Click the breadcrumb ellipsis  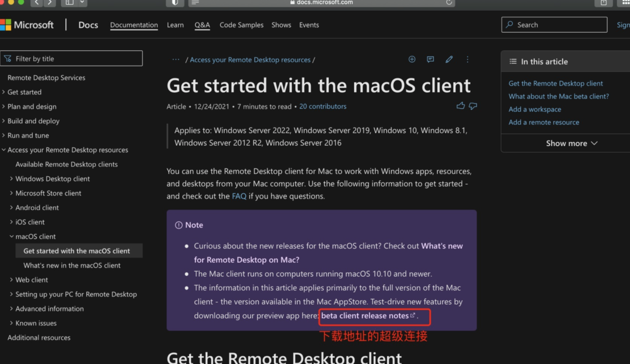(176, 59)
